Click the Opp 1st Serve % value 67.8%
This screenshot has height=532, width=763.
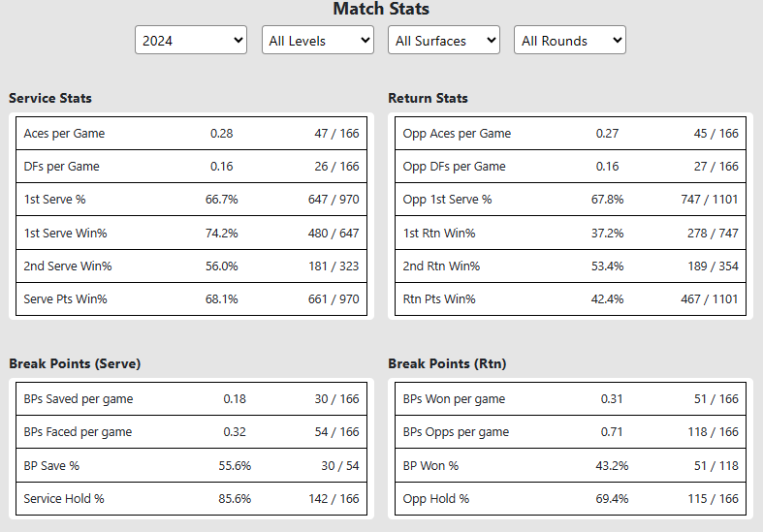pos(608,200)
